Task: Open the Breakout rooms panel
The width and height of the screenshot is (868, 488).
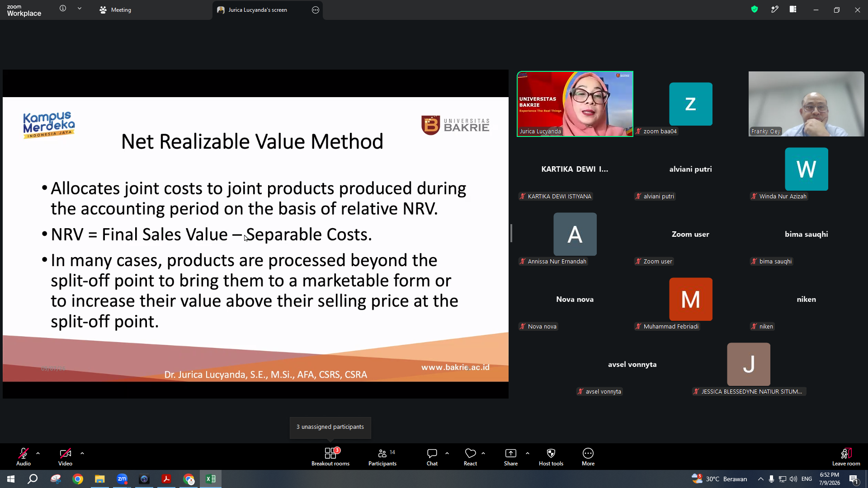Action: [x=330, y=456]
